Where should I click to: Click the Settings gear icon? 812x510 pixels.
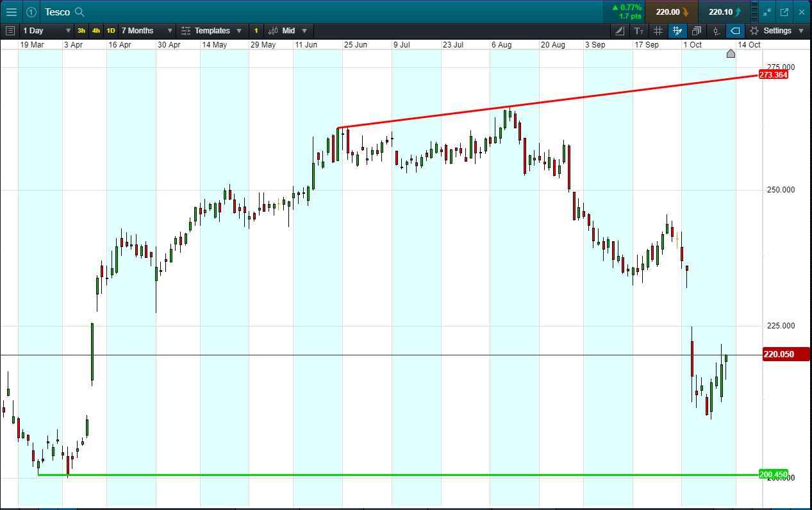click(754, 31)
